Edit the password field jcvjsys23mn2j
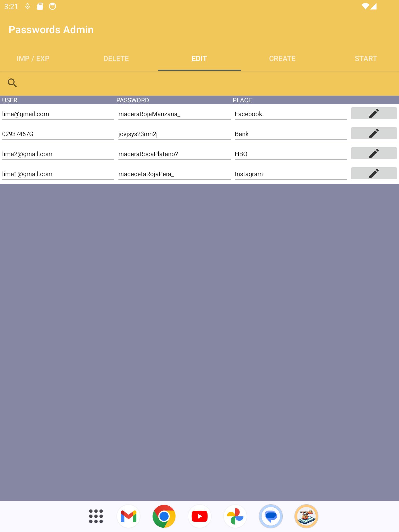The height and width of the screenshot is (532, 399). (175, 134)
